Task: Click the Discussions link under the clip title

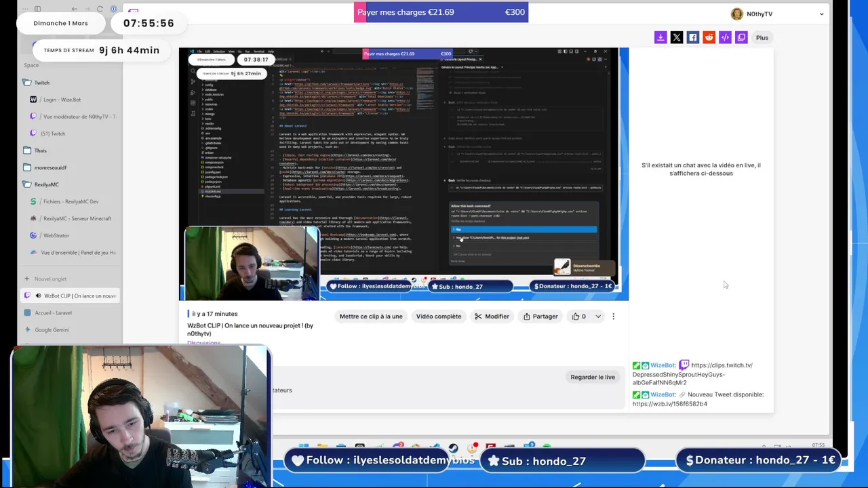Action: pyautogui.click(x=204, y=343)
